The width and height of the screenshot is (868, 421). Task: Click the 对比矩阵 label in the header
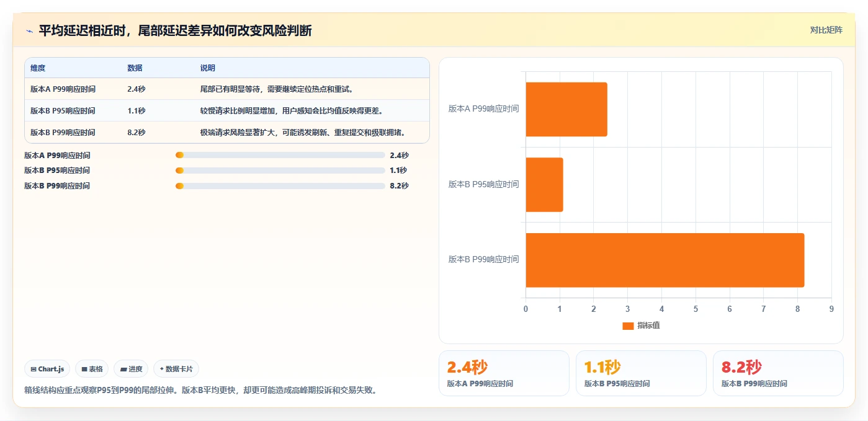pyautogui.click(x=826, y=30)
